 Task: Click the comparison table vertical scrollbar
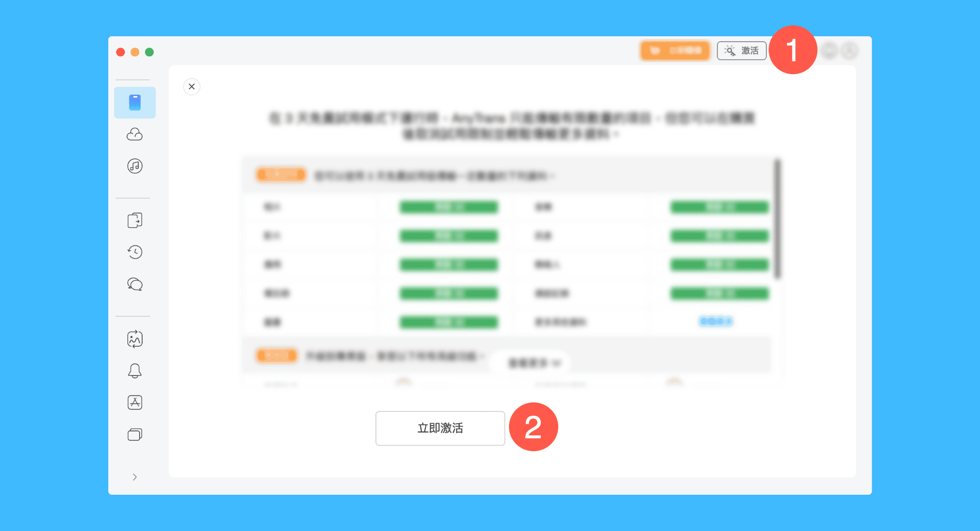coord(777,219)
